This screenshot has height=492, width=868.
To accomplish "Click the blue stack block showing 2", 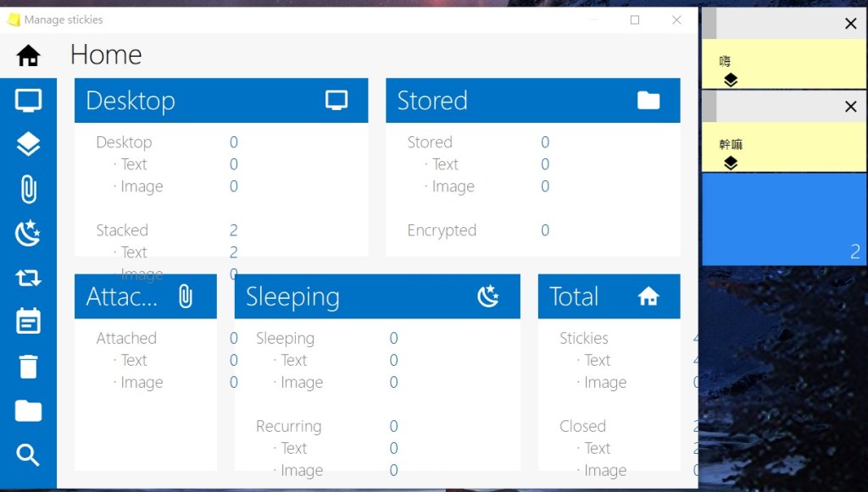I will coord(783,219).
